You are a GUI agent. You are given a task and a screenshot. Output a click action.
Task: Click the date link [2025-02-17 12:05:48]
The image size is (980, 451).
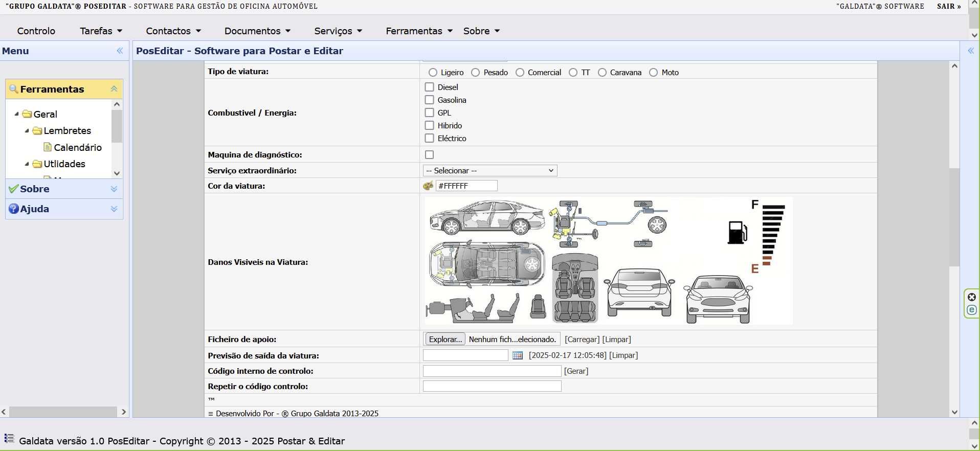click(x=568, y=355)
